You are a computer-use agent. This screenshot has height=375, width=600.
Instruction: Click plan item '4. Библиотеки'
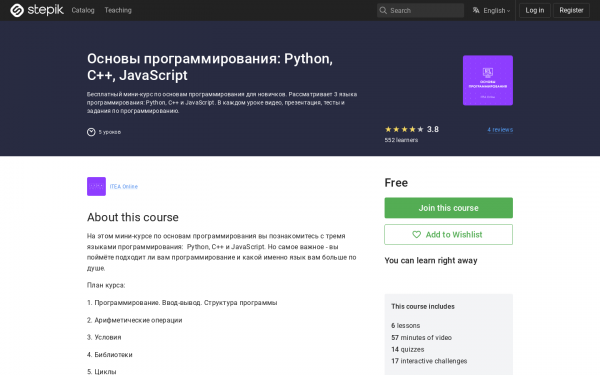(x=109, y=355)
